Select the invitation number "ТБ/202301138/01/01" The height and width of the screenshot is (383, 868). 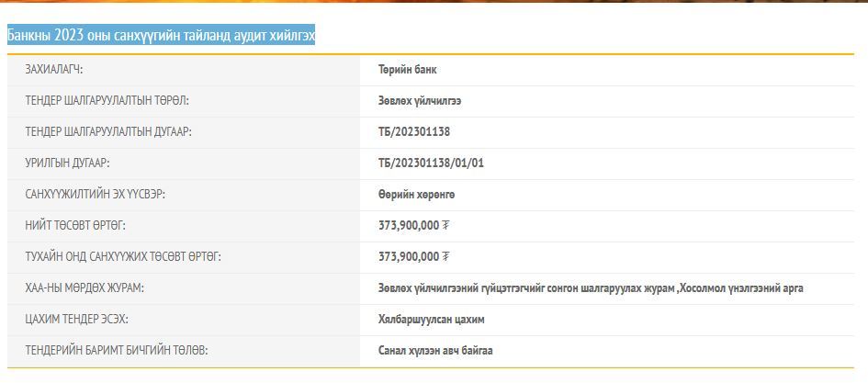pos(431,163)
